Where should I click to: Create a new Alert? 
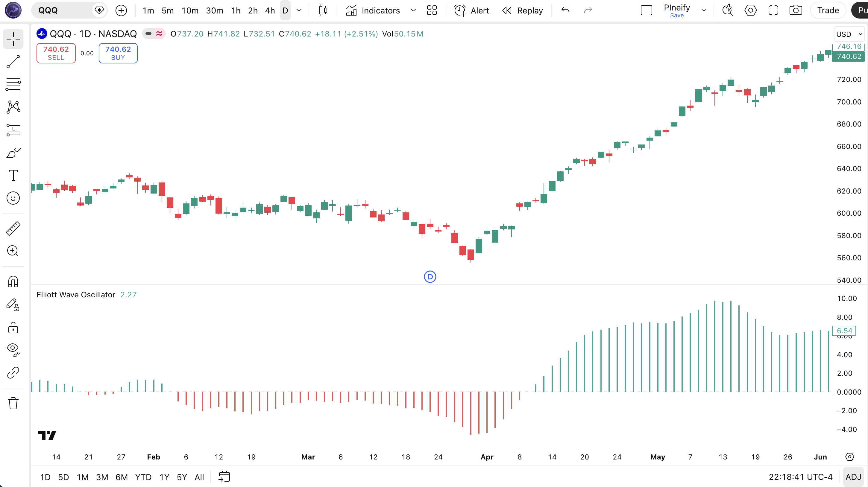(x=471, y=10)
